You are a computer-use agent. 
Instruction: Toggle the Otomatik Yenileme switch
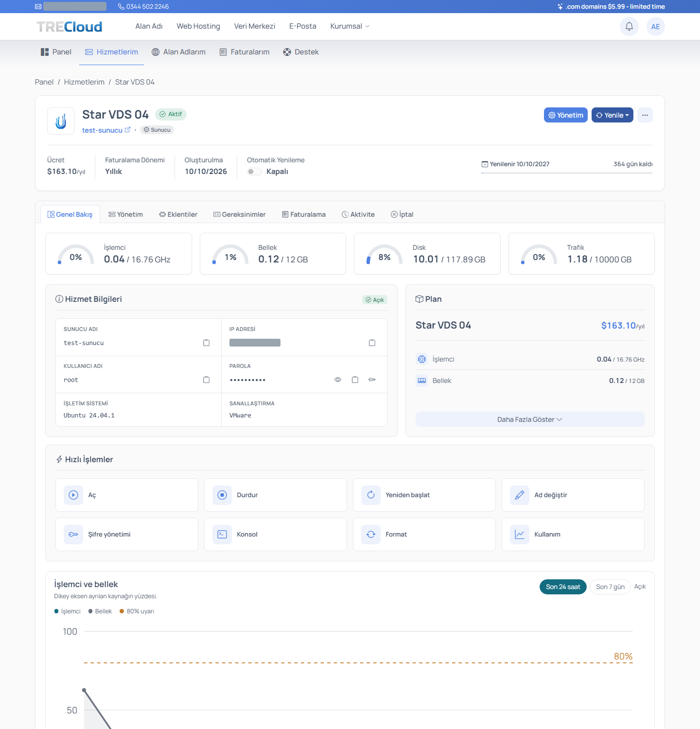pyautogui.click(x=254, y=172)
